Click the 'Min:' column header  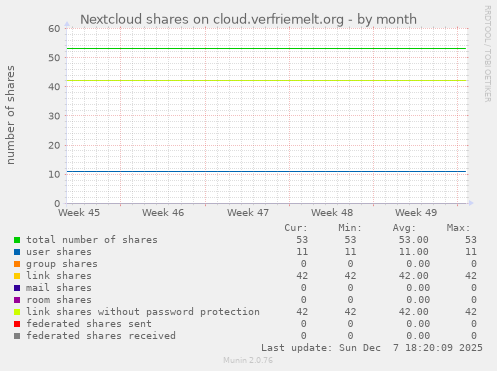(x=350, y=228)
